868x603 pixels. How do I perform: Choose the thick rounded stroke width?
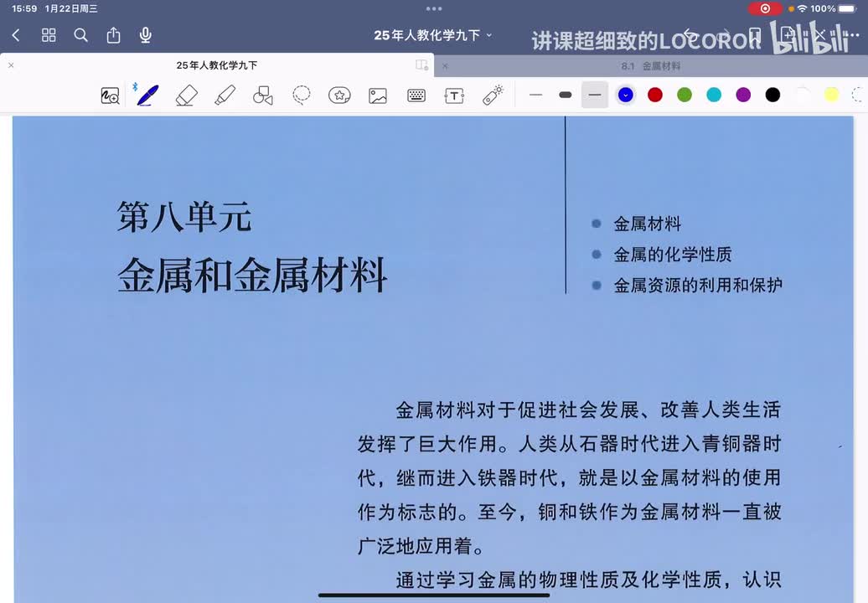point(566,95)
